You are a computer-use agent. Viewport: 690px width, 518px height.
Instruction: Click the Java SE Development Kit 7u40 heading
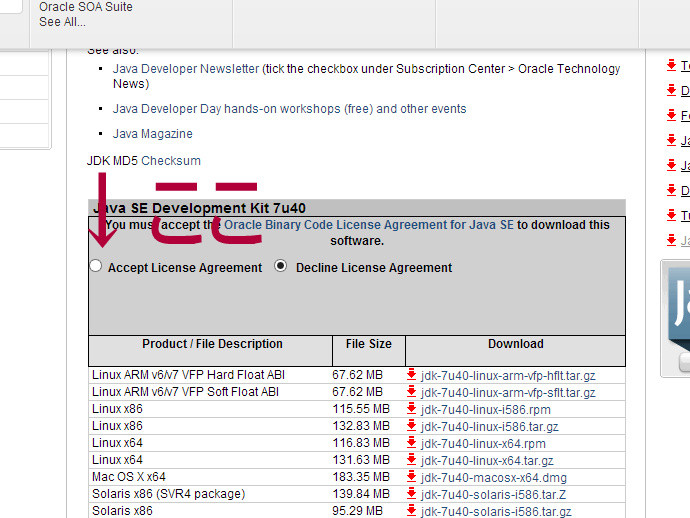[x=199, y=208]
